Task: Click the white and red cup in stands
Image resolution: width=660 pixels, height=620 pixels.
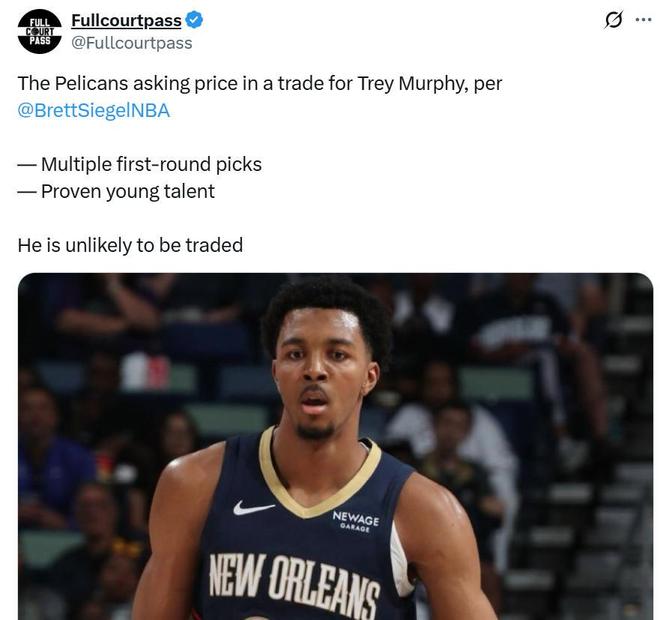Action: [x=145, y=371]
